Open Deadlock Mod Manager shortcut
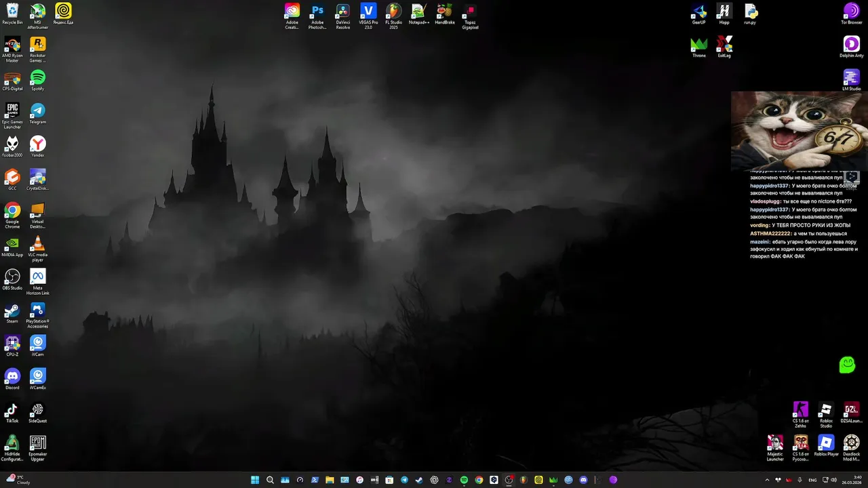 (x=852, y=448)
